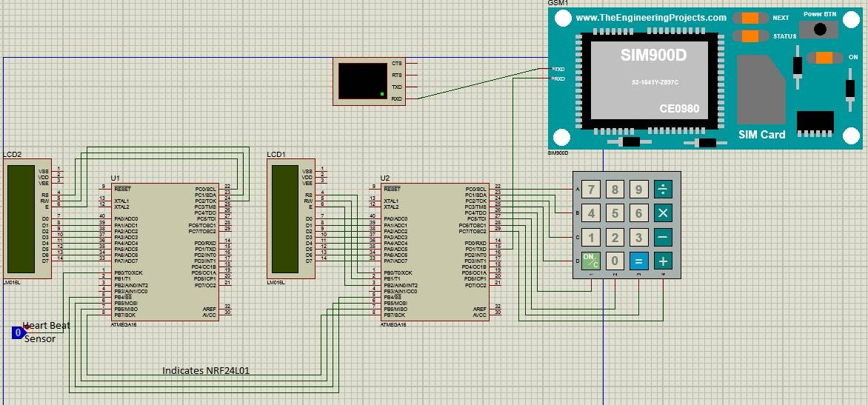The height and width of the screenshot is (405, 868).
Task: Select the RXD pin on GSM module
Action: tap(558, 79)
